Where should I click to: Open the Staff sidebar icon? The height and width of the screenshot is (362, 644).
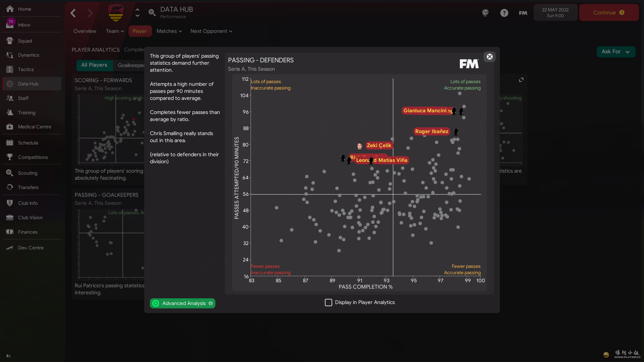pyautogui.click(x=10, y=98)
